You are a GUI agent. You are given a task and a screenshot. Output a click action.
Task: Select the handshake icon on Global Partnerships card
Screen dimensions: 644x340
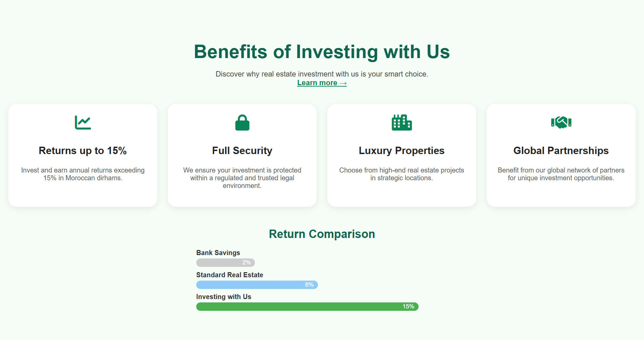click(561, 122)
